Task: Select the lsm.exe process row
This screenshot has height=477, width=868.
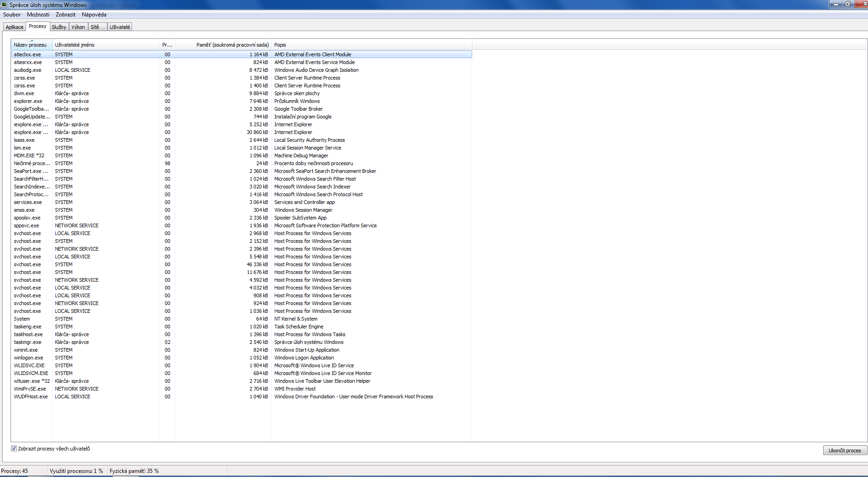Action: pos(241,148)
